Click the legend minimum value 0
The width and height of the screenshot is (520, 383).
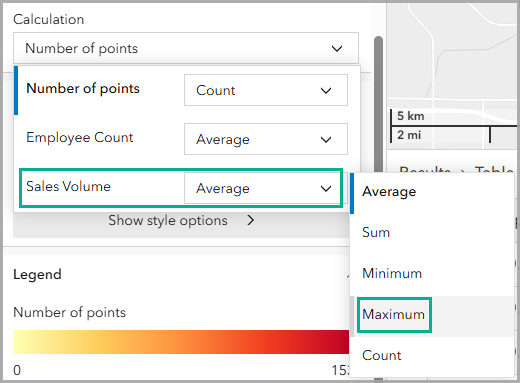coord(17,370)
